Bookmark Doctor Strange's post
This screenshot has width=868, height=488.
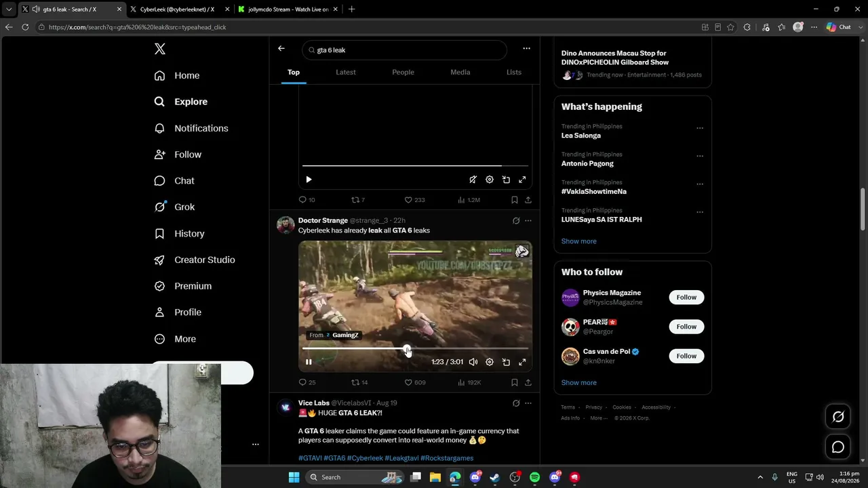(515, 382)
